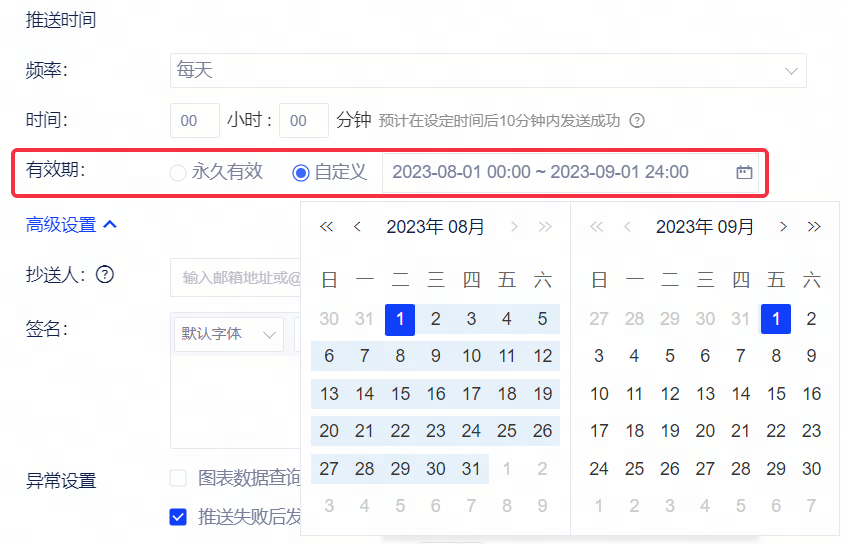Pick September 20 in the right calendar
The height and width of the screenshot is (544, 843).
[705, 431]
